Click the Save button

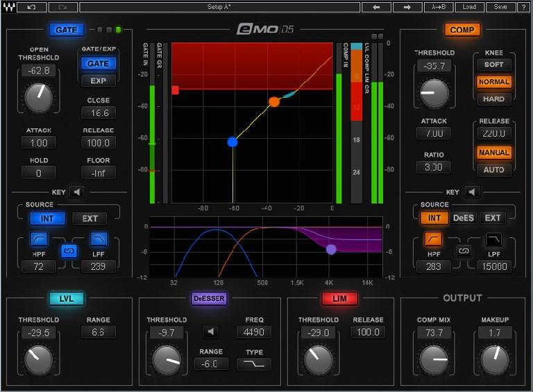pos(500,7)
